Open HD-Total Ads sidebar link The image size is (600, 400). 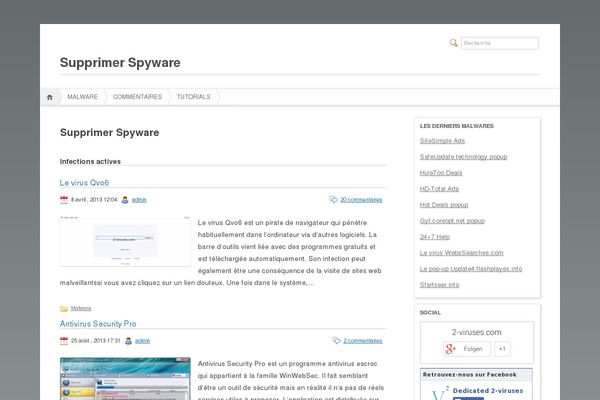[x=439, y=189]
